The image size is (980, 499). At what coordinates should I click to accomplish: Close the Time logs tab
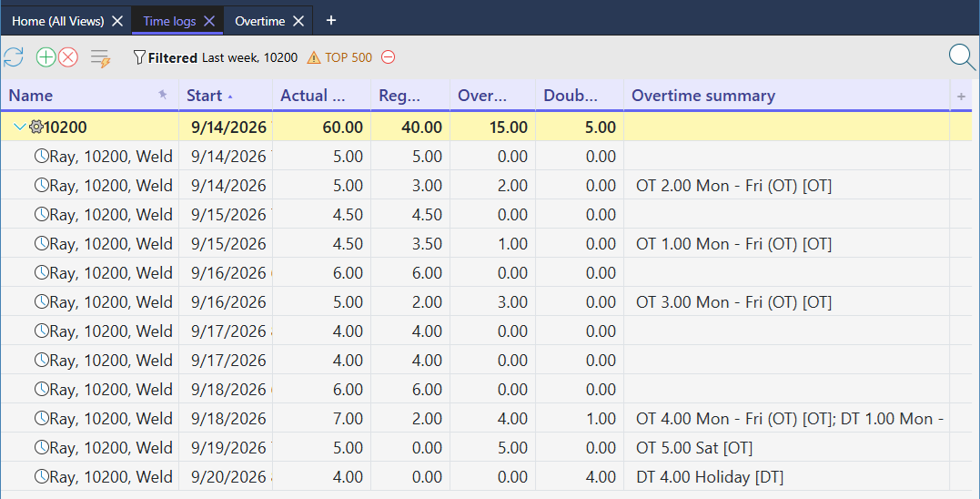[209, 21]
